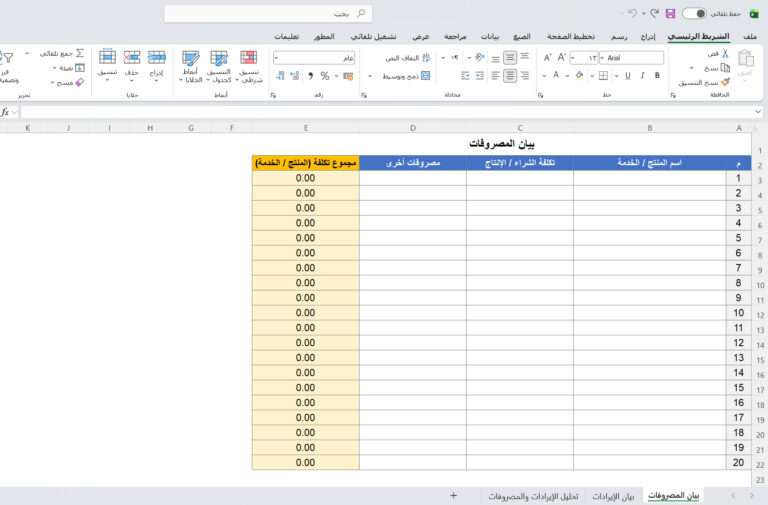Viewport: 768px width, 505px height.
Task: Toggle Bold formatting button
Action: pos(658,75)
